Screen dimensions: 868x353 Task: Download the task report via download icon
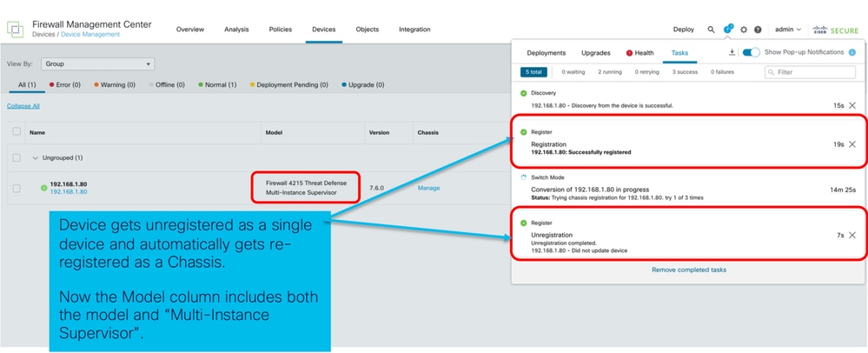[x=732, y=52]
